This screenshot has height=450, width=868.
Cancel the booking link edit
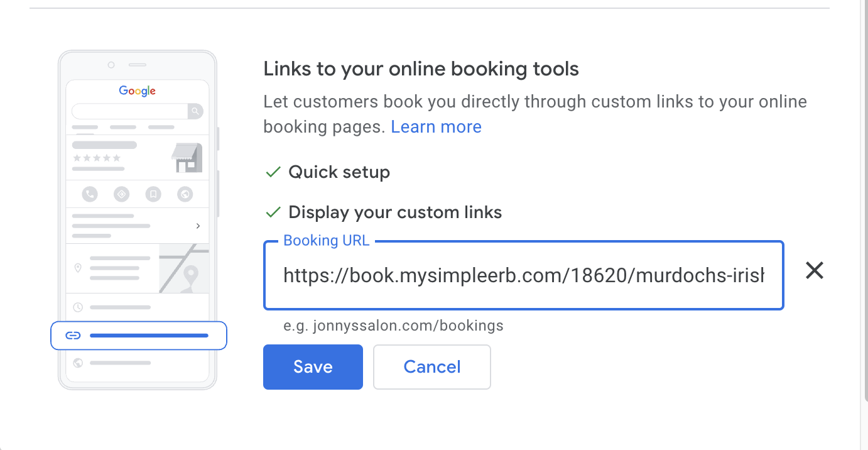click(x=432, y=367)
